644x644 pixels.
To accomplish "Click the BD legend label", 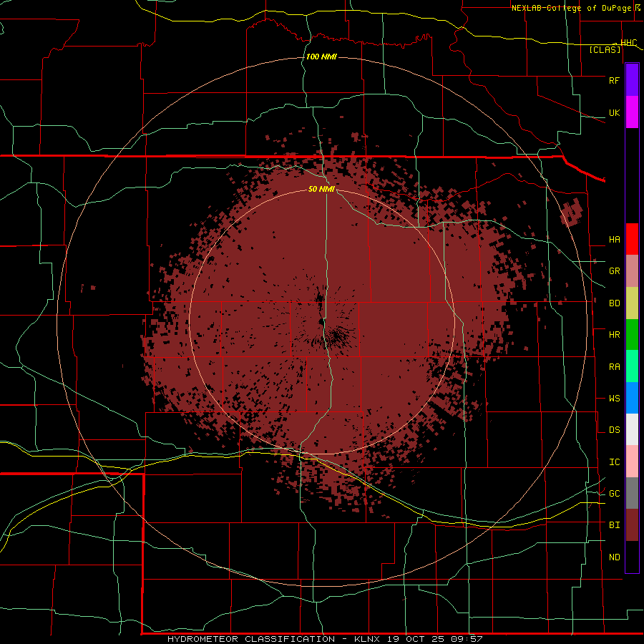I will pyautogui.click(x=614, y=303).
